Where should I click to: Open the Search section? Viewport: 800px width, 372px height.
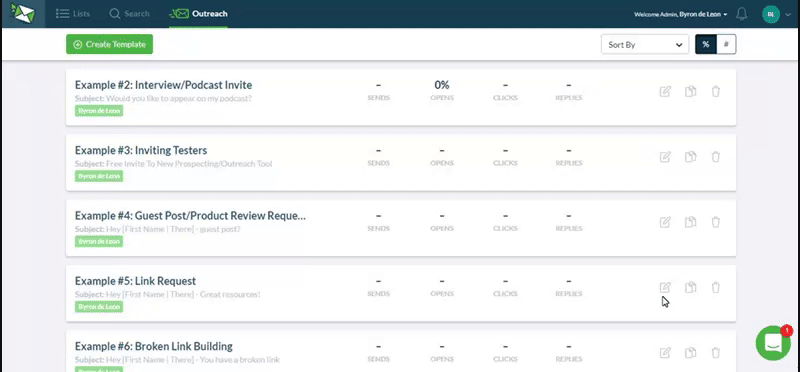pyautogui.click(x=130, y=14)
